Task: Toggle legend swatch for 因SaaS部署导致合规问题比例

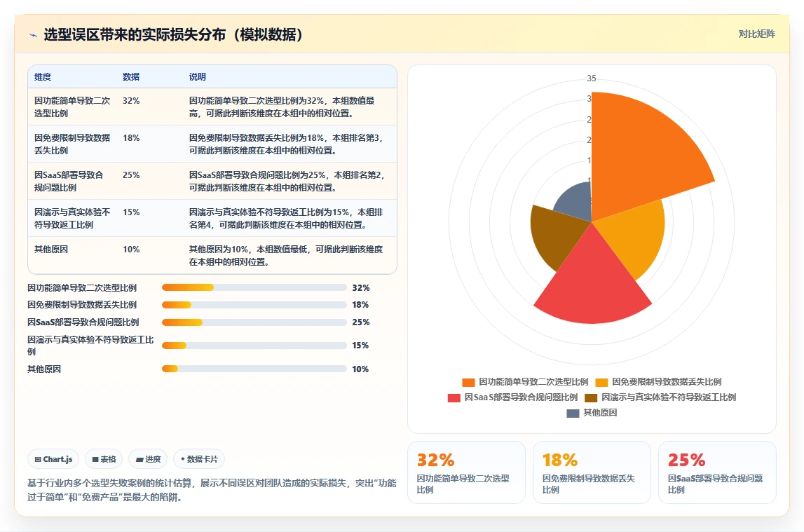Action: click(454, 397)
